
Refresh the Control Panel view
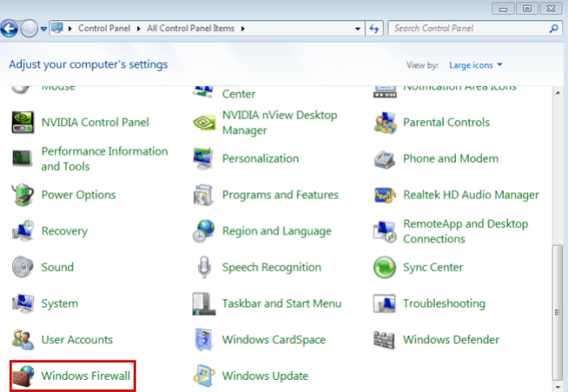pyautogui.click(x=374, y=28)
